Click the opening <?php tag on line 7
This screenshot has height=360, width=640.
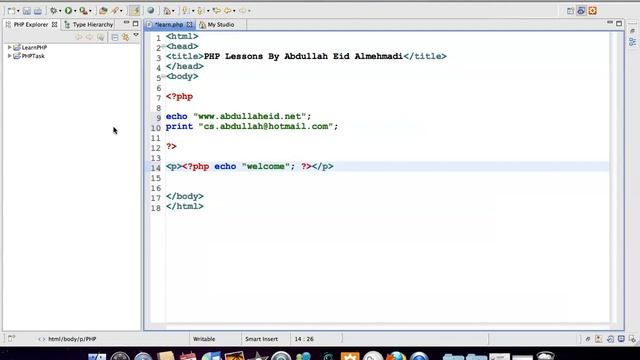click(x=179, y=97)
